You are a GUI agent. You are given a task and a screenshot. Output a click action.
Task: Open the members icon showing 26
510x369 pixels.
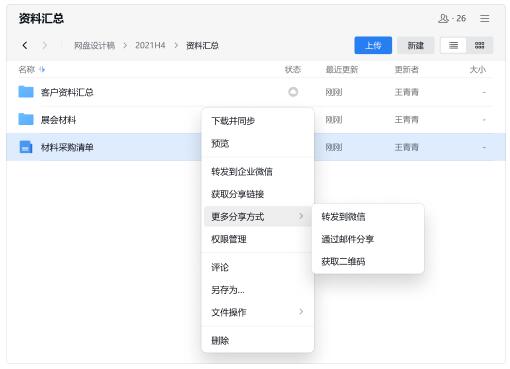click(452, 18)
